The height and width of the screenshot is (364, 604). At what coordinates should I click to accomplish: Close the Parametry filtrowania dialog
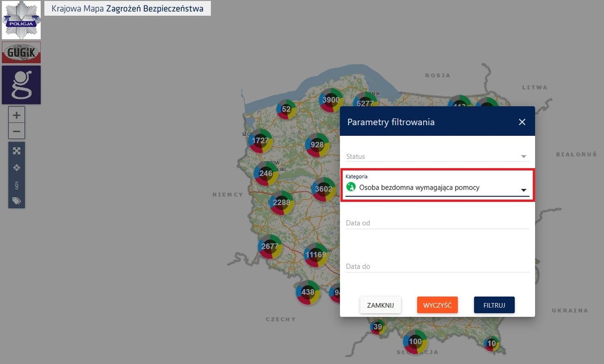click(x=522, y=122)
